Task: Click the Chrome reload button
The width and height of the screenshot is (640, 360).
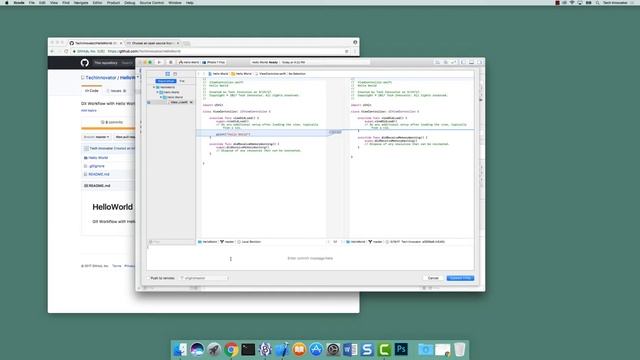Action: (66, 51)
